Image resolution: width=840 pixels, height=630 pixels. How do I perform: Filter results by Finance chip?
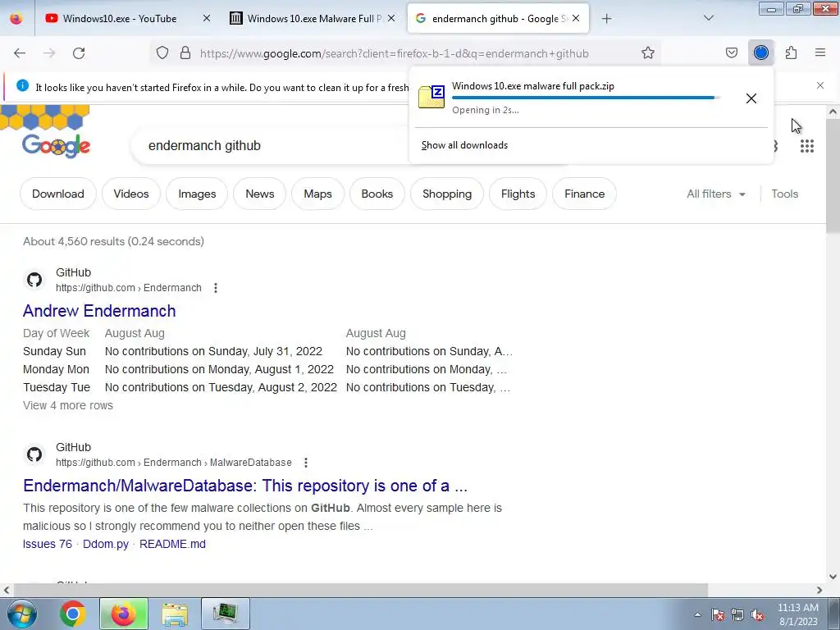point(584,194)
